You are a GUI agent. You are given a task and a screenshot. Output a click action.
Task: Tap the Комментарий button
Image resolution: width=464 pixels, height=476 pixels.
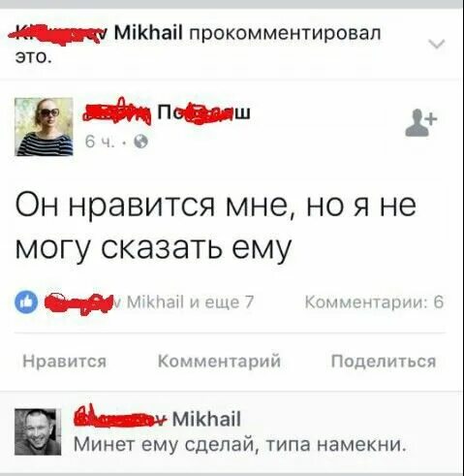click(x=219, y=361)
